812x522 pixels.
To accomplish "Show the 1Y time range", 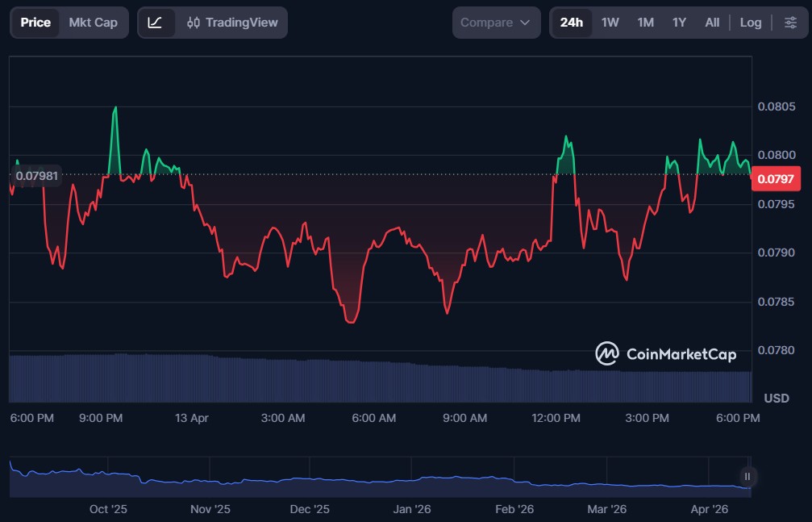I will [x=679, y=23].
